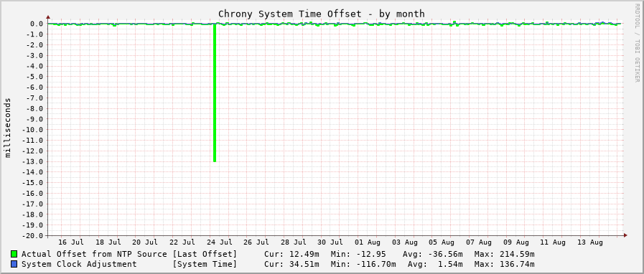
Task: Click the '[Last Offset]' legend text
Action: (205, 255)
